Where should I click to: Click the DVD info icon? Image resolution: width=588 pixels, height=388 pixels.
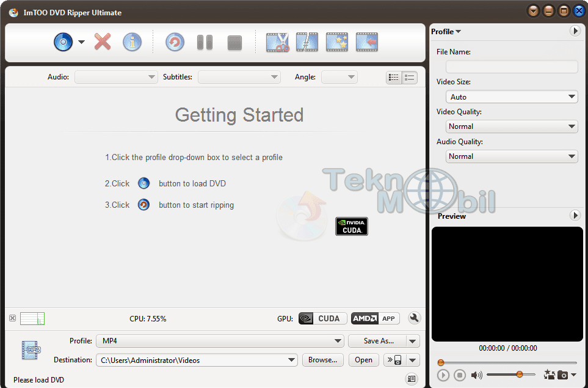(x=132, y=42)
